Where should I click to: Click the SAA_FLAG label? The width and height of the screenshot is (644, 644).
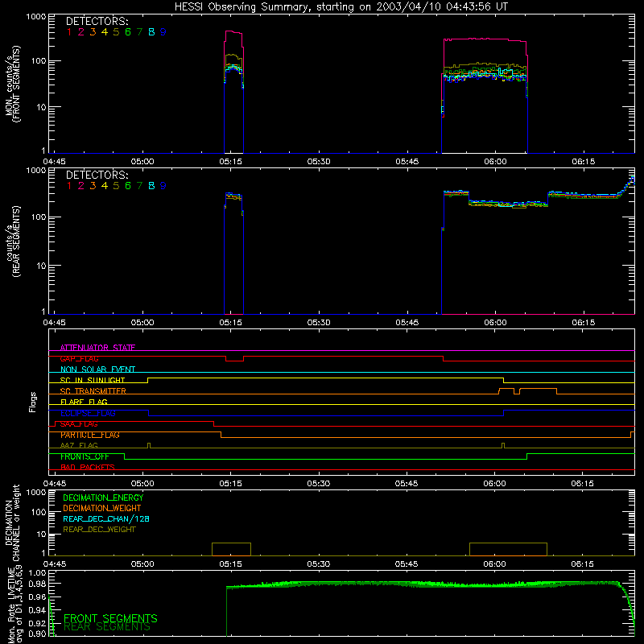click(x=79, y=424)
